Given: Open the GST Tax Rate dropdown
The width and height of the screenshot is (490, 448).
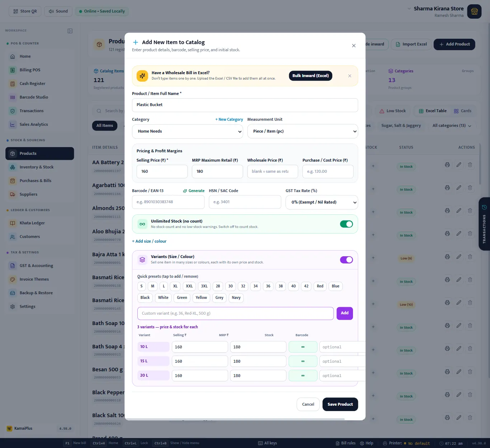Looking at the screenshot, I should pyautogui.click(x=322, y=202).
